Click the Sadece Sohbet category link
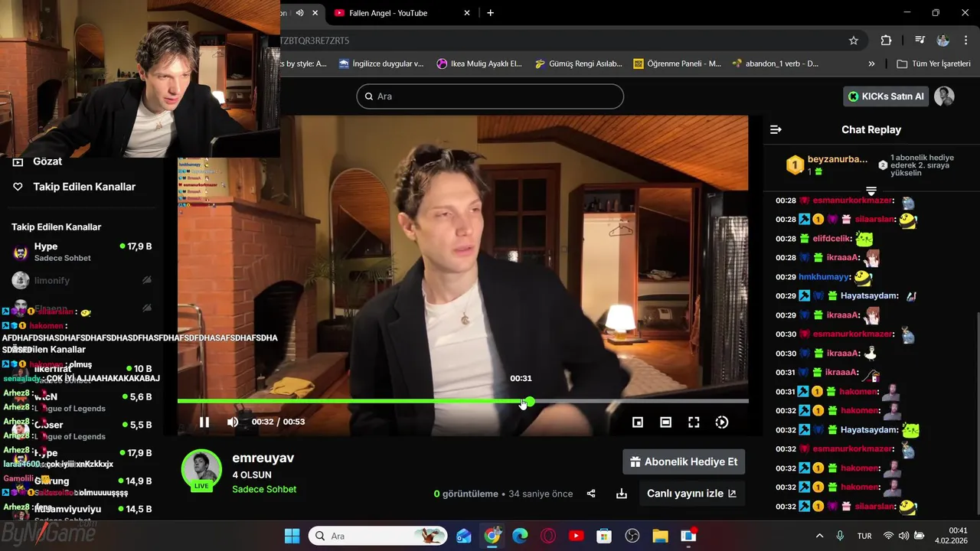Viewport: 980px width, 551px height. point(264,489)
